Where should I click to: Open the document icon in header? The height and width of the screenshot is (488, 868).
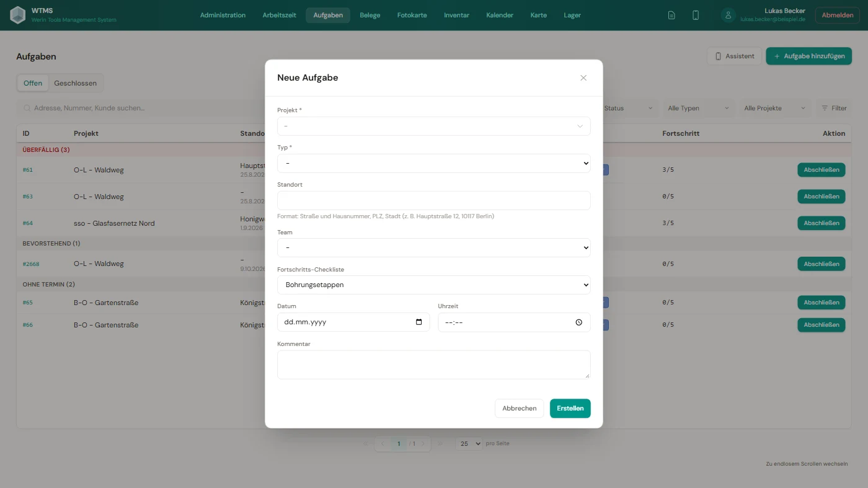tap(671, 16)
